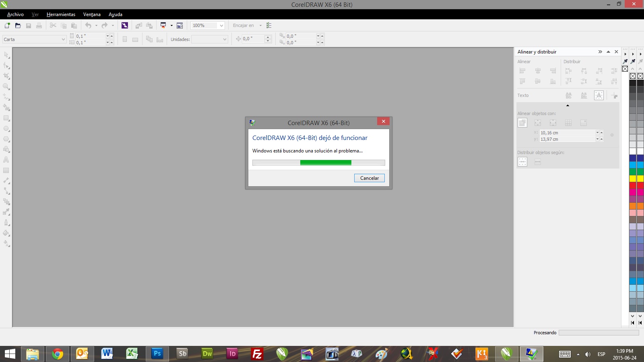Open the x 10,16 cm dropdown arrow

tap(597, 133)
